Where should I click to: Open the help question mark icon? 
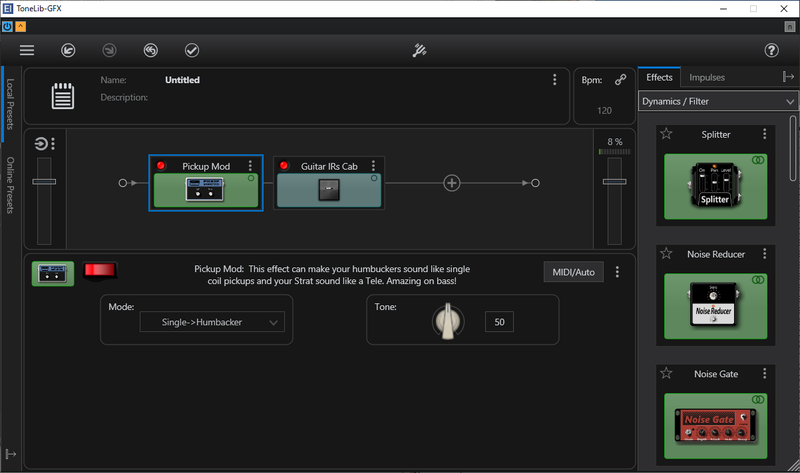click(771, 50)
